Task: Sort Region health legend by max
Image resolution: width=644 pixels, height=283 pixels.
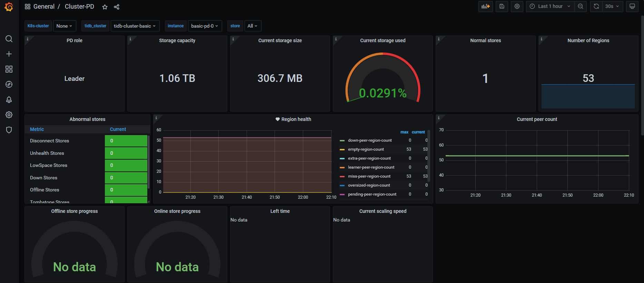Action: coord(404,132)
